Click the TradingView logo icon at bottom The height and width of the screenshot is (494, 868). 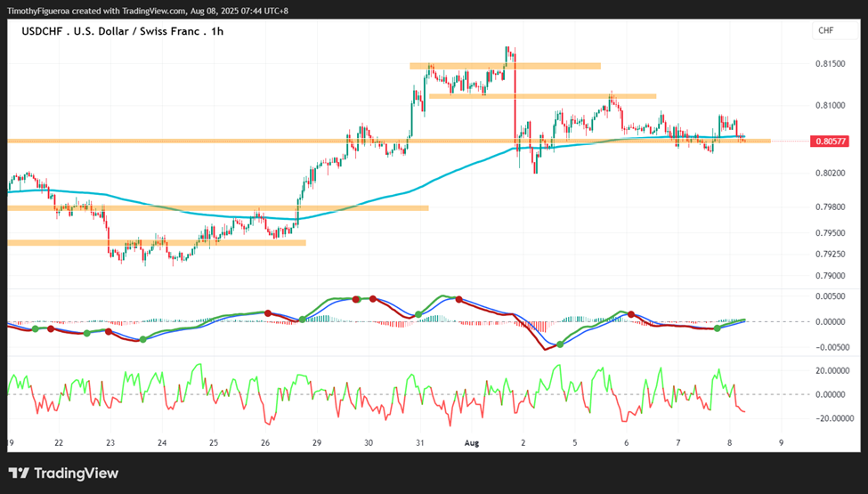pos(20,473)
